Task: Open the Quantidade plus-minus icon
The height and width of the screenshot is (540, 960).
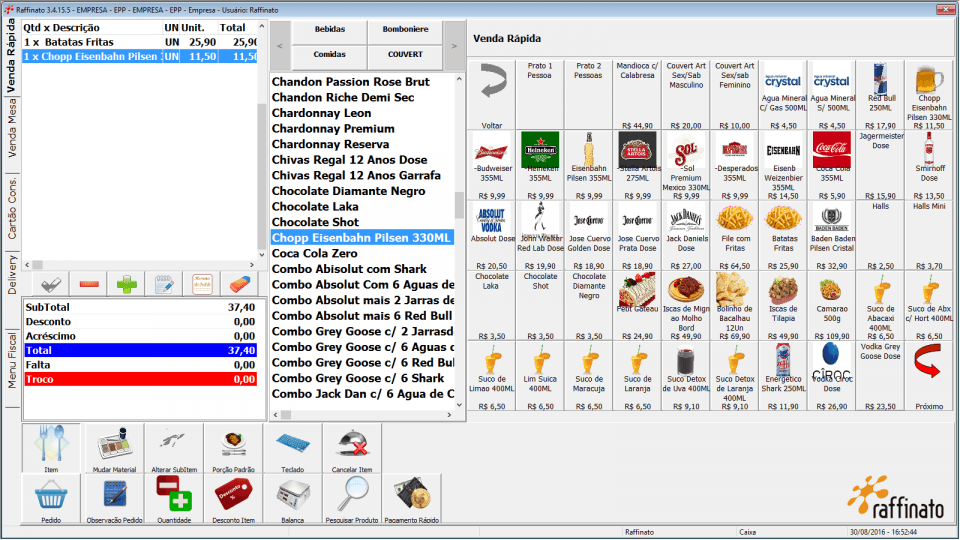Action: click(x=174, y=498)
